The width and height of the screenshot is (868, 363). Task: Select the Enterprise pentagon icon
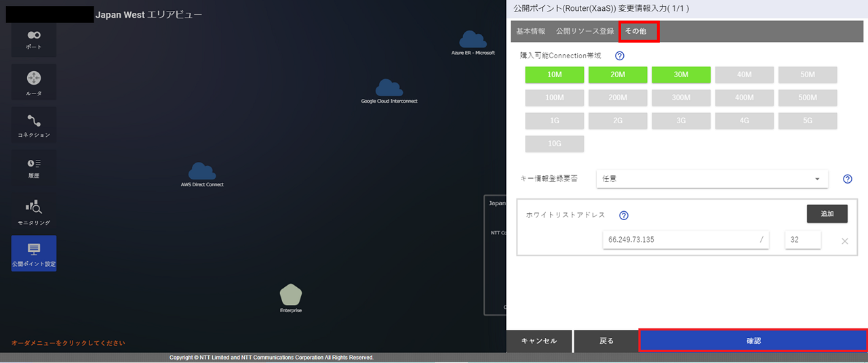point(291,295)
